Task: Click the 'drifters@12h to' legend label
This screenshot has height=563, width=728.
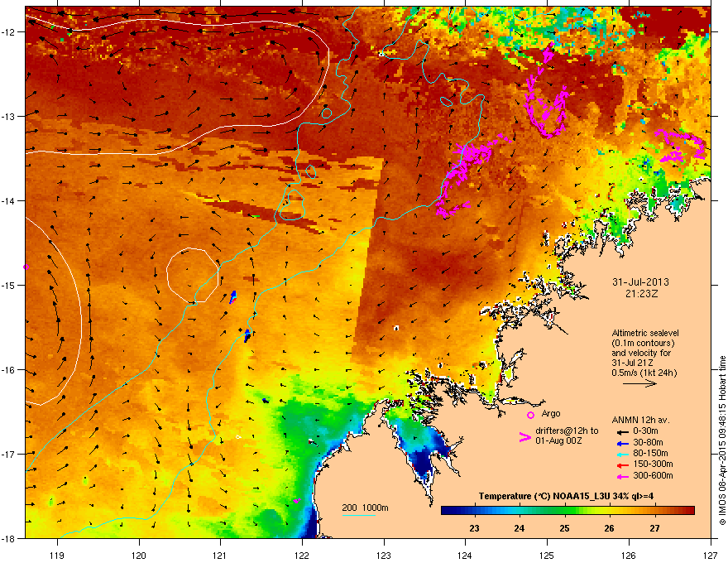Action: click(x=567, y=431)
